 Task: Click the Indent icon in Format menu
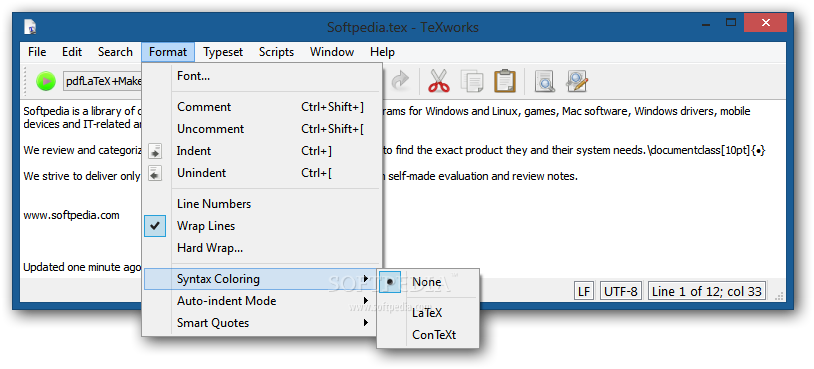tap(155, 151)
